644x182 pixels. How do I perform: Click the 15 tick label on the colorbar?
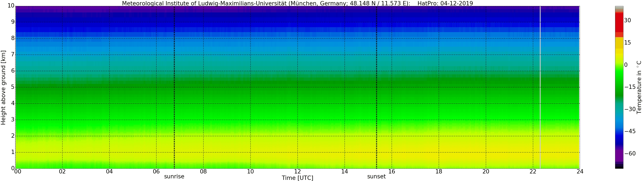coord(628,43)
